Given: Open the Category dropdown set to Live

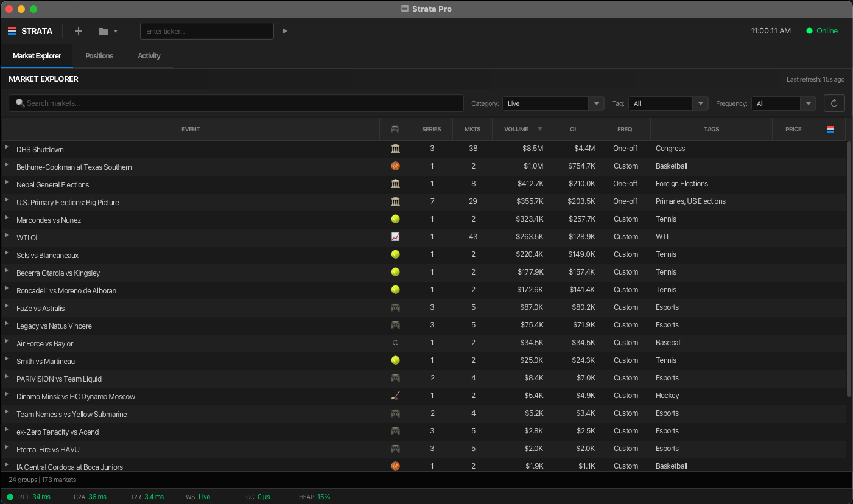Looking at the screenshot, I should point(551,103).
